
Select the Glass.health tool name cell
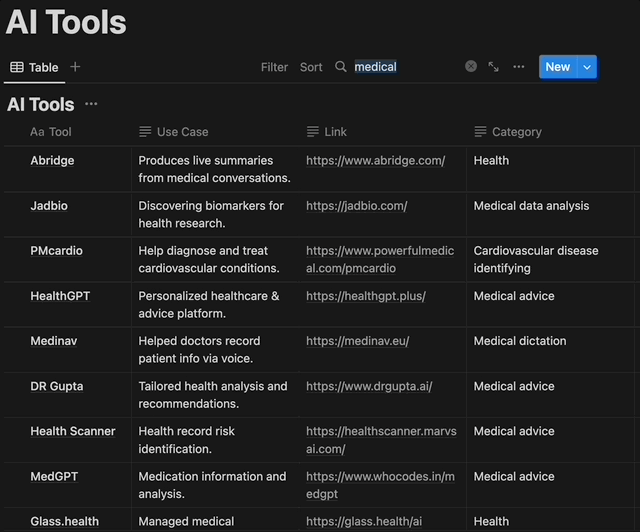tap(68, 520)
